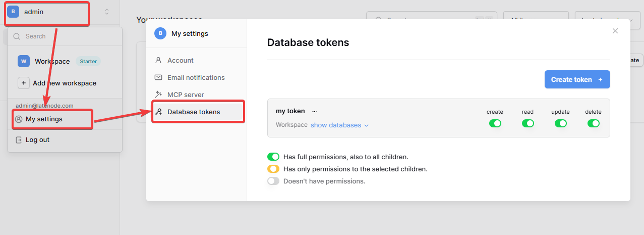Click the plus icon on Create token

pos(600,79)
